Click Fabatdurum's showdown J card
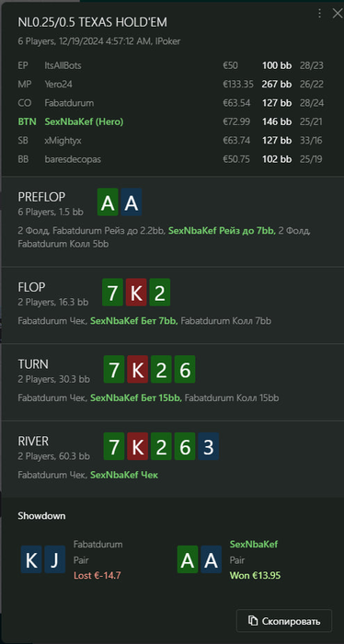Screen dimensions: 344x644 pyautogui.click(x=54, y=559)
